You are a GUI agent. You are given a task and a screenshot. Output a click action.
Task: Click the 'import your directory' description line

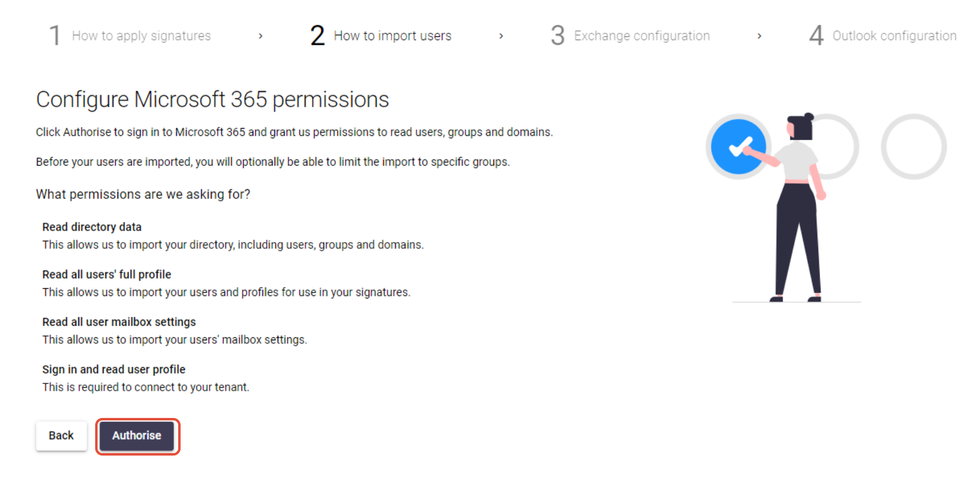pyautogui.click(x=233, y=244)
